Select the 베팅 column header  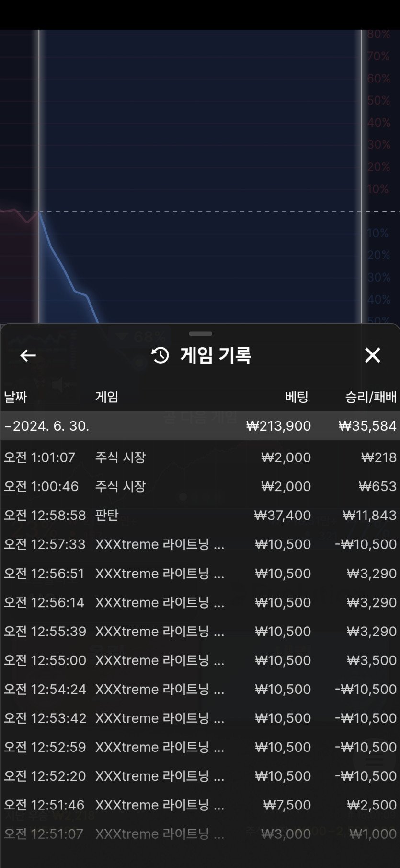click(297, 397)
